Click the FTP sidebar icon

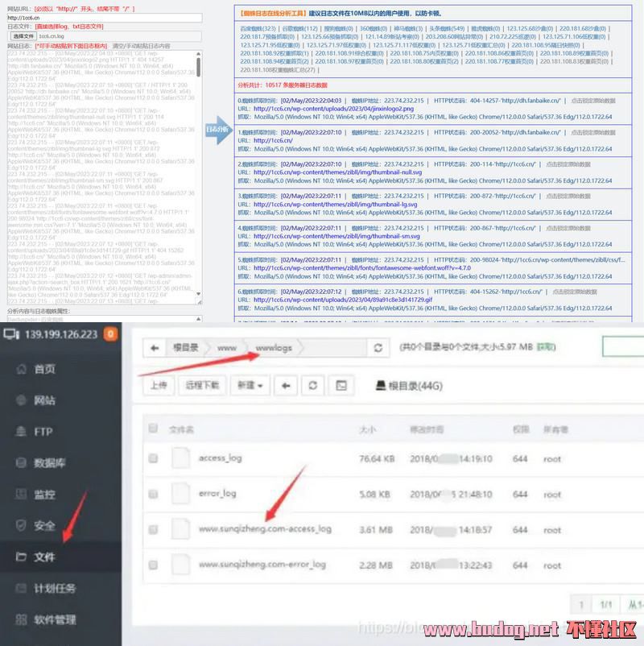(x=21, y=432)
